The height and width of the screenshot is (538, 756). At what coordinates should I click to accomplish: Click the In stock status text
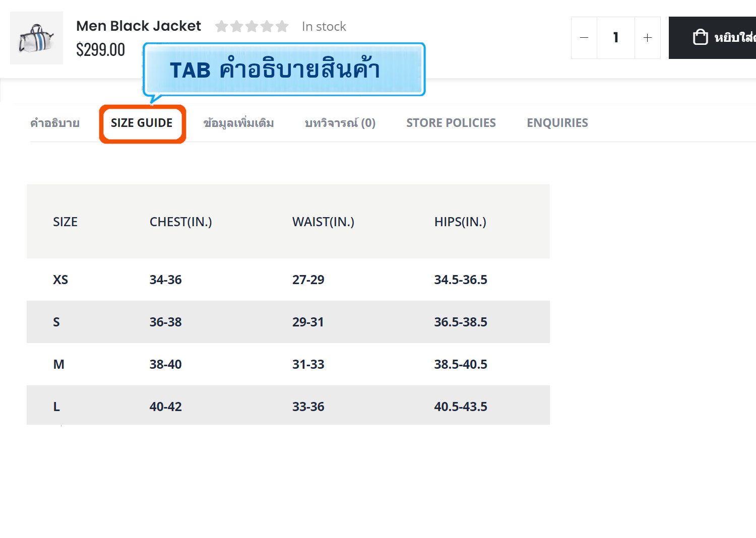point(324,26)
